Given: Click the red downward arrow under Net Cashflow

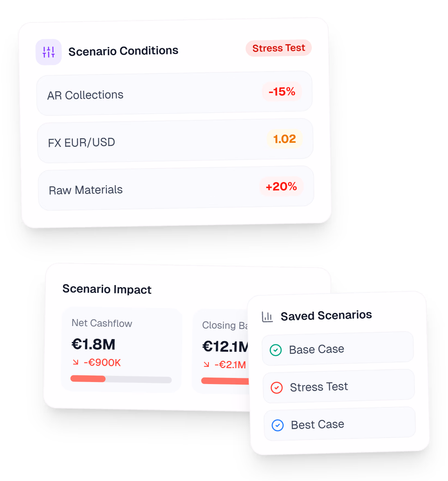Looking at the screenshot, I should [x=76, y=363].
